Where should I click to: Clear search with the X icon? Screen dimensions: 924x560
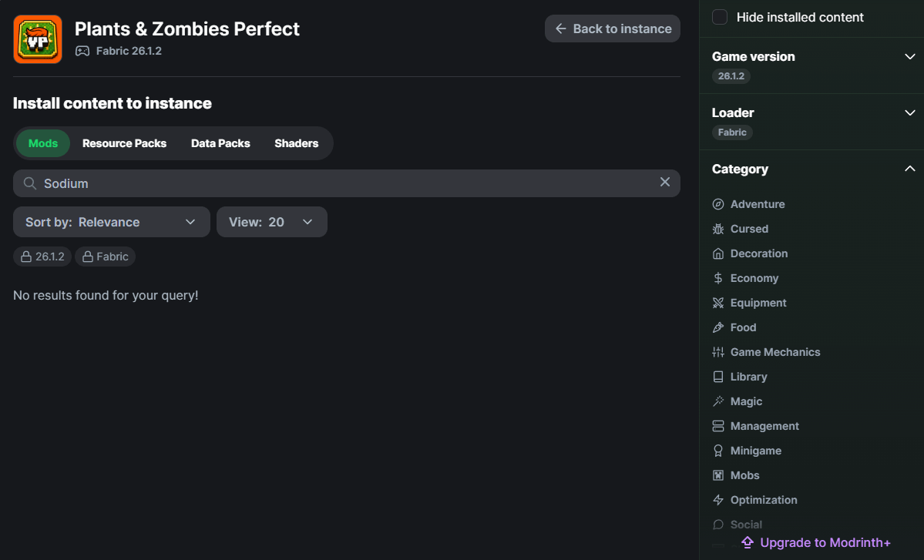click(664, 183)
